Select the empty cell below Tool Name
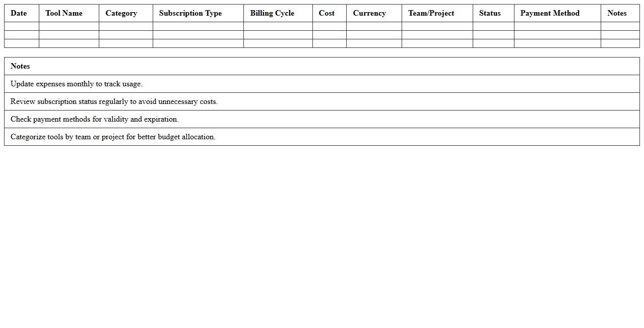 [x=68, y=25]
